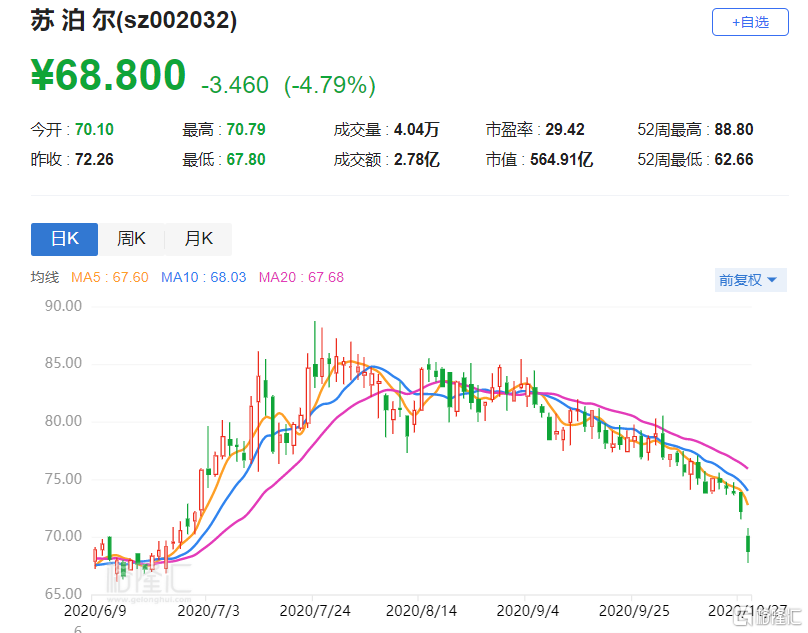Click the 2020/7/3 date on the x-axis
The image size is (808, 633).
click(208, 611)
